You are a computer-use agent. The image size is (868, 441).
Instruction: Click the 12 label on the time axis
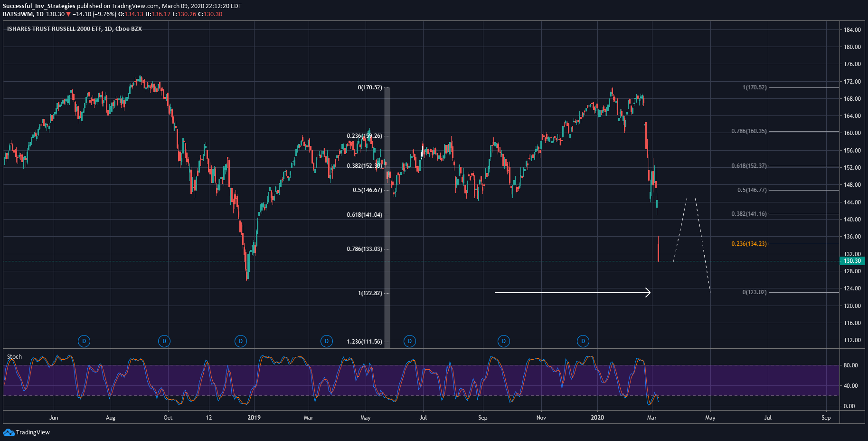point(209,418)
